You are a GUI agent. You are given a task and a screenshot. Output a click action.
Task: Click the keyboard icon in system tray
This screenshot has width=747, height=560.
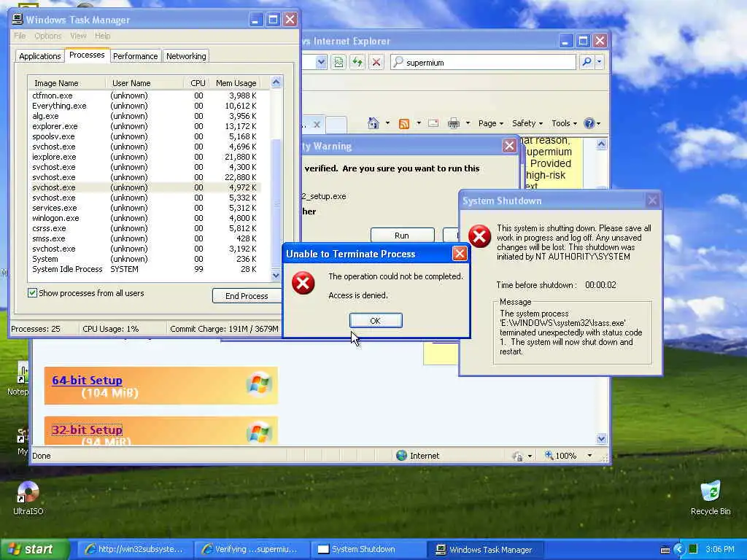point(665,550)
